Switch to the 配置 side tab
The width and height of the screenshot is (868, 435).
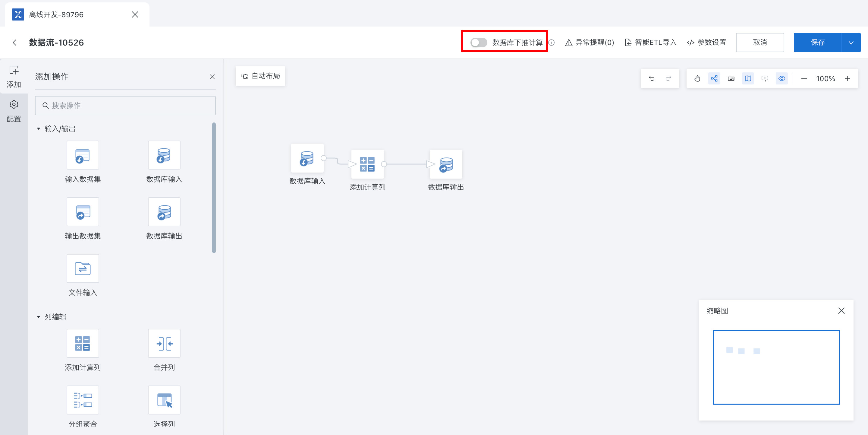coord(14,111)
